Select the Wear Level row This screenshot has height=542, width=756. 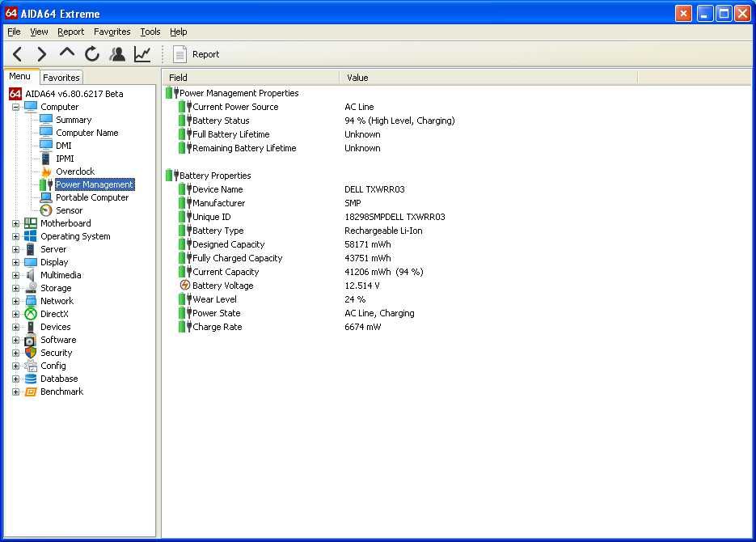(x=272, y=299)
